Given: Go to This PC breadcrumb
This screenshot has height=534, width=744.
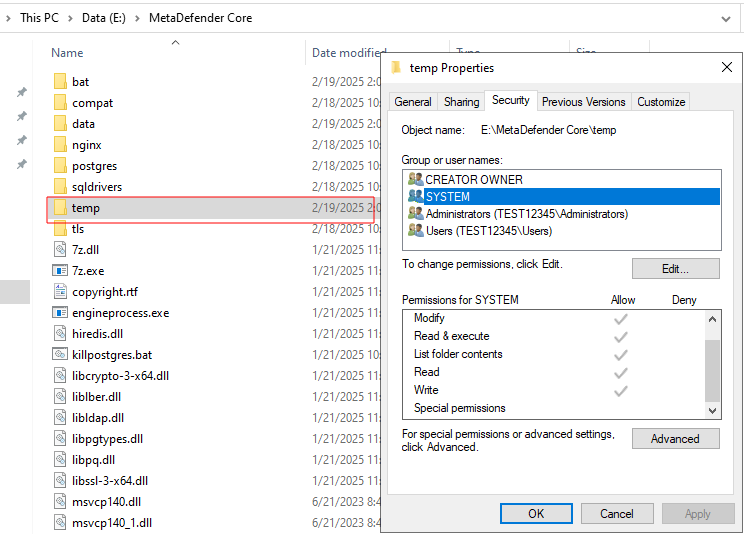Looking at the screenshot, I should coord(39,18).
